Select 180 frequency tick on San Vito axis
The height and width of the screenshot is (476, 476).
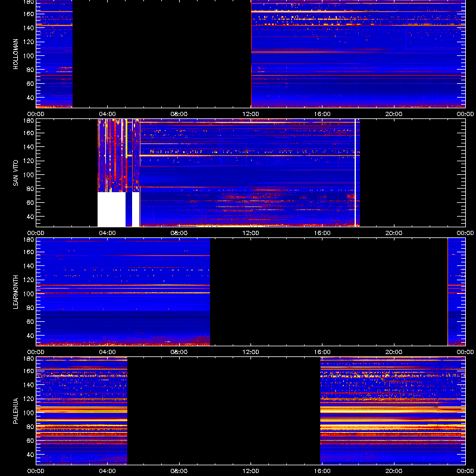coord(29,121)
